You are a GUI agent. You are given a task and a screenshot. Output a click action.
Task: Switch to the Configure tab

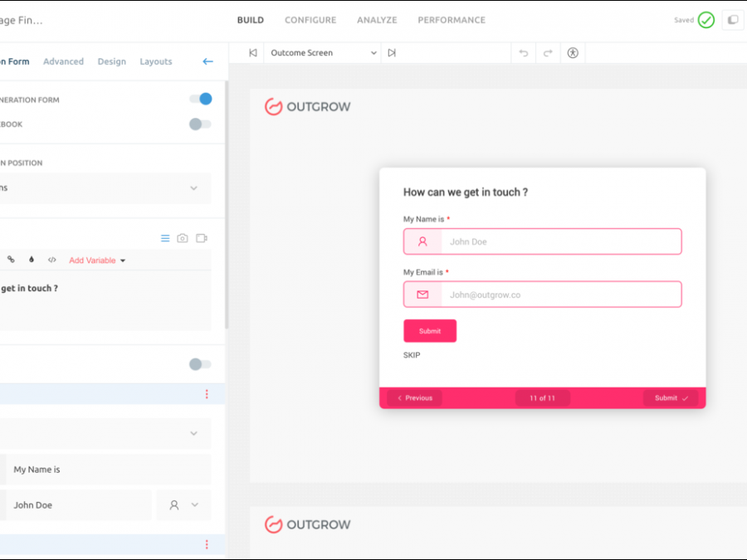tap(310, 20)
